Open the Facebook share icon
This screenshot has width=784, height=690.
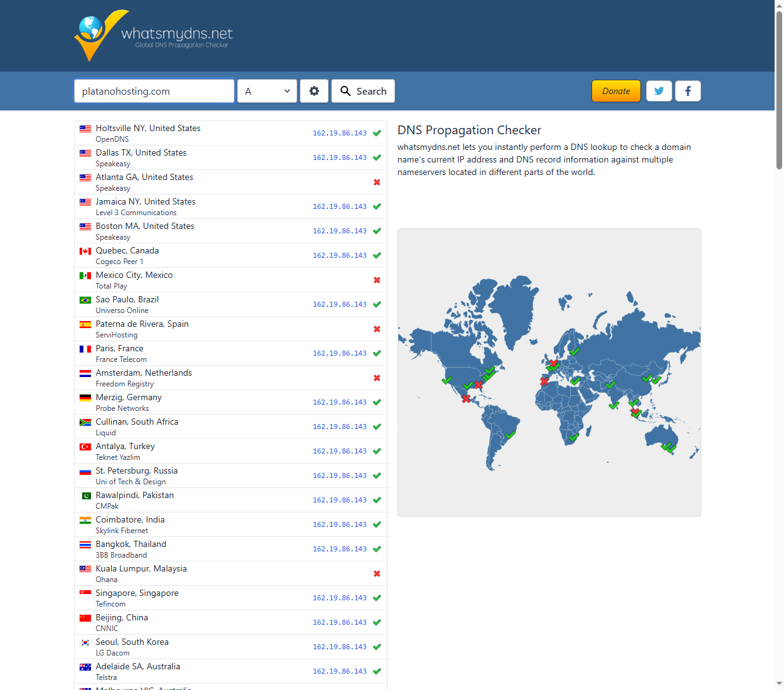coord(688,91)
